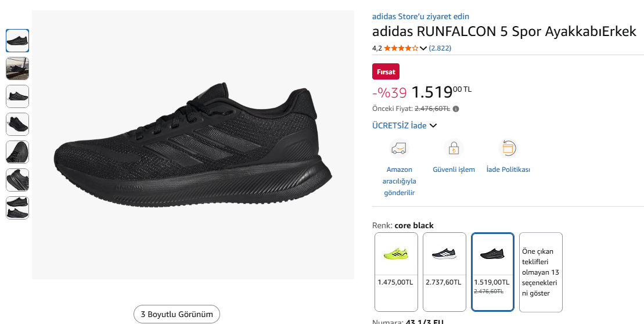Click the 3 Boyutlu Görünüm button
This screenshot has width=644, height=324.
point(177,315)
